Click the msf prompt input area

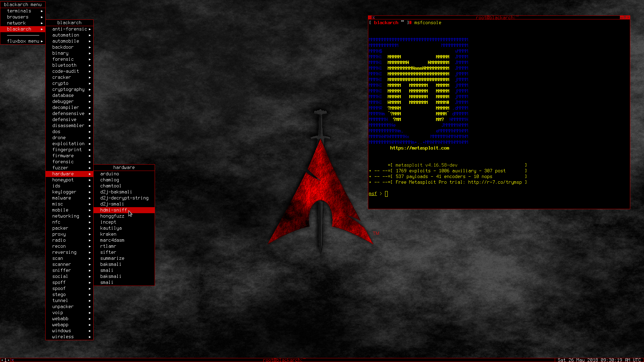click(x=386, y=194)
